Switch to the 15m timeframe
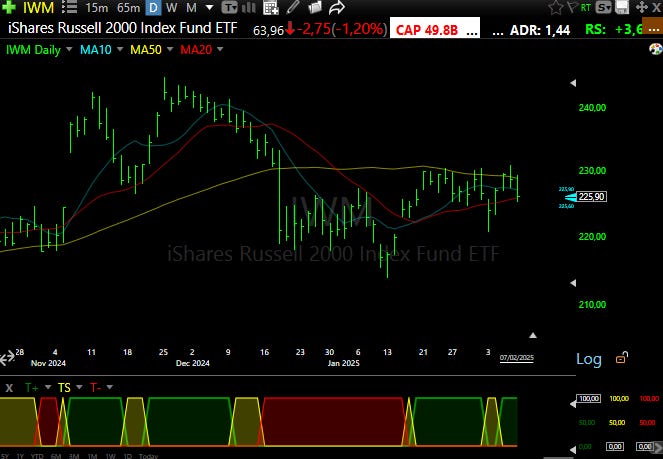The width and height of the screenshot is (663, 459). pos(96,7)
